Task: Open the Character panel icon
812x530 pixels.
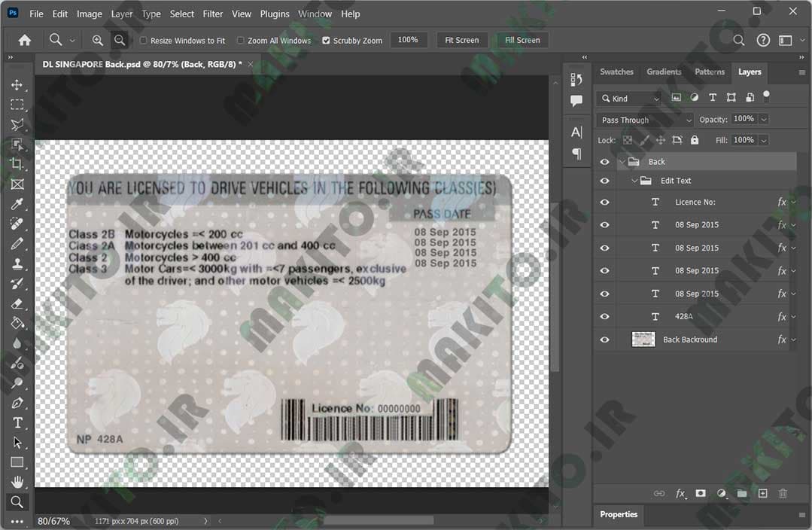Action: (x=576, y=132)
